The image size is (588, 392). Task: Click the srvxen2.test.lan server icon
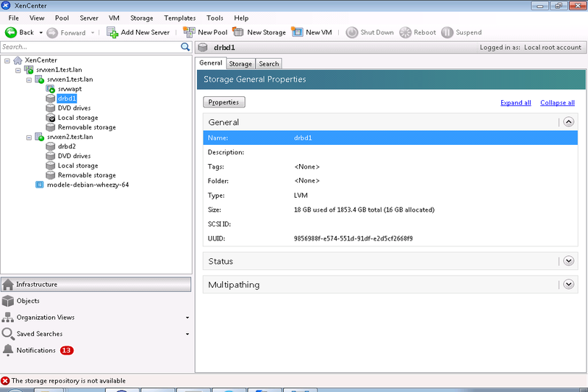click(40, 137)
